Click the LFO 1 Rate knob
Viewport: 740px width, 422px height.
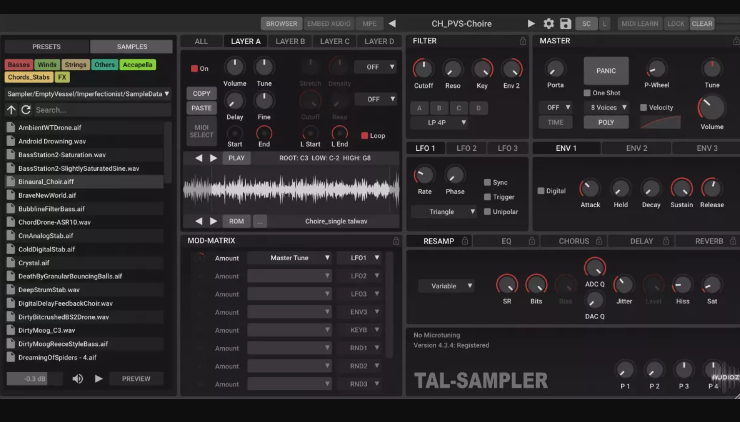point(424,175)
